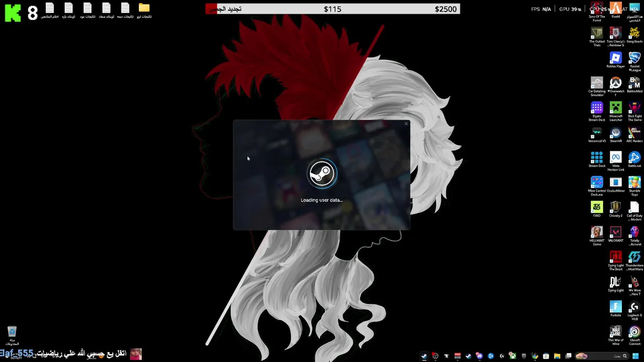Click the $115 donation goal bar
The image size is (644, 362).
333,9
